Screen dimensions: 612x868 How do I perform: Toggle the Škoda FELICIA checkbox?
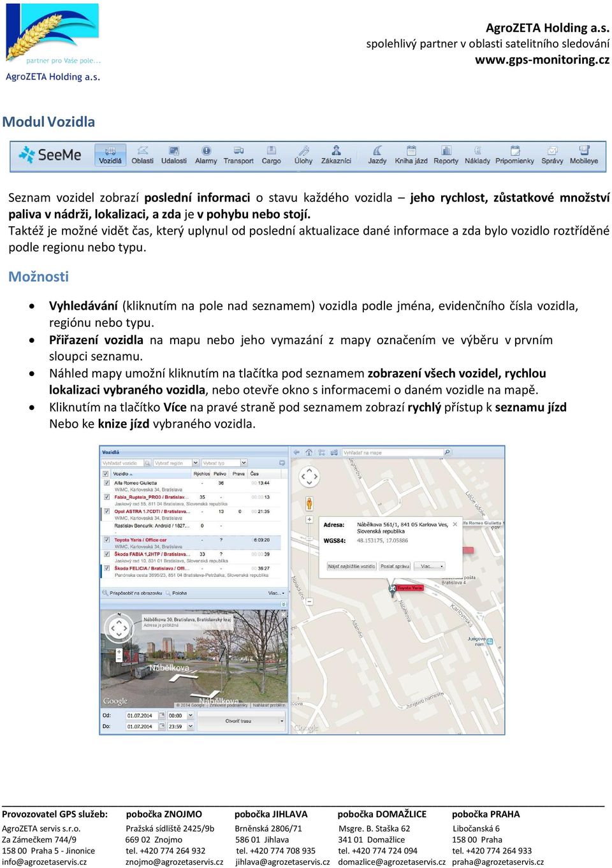click(106, 568)
